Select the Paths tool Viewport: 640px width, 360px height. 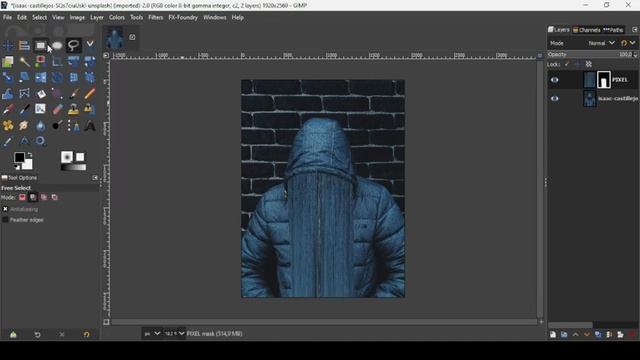pos(73,125)
